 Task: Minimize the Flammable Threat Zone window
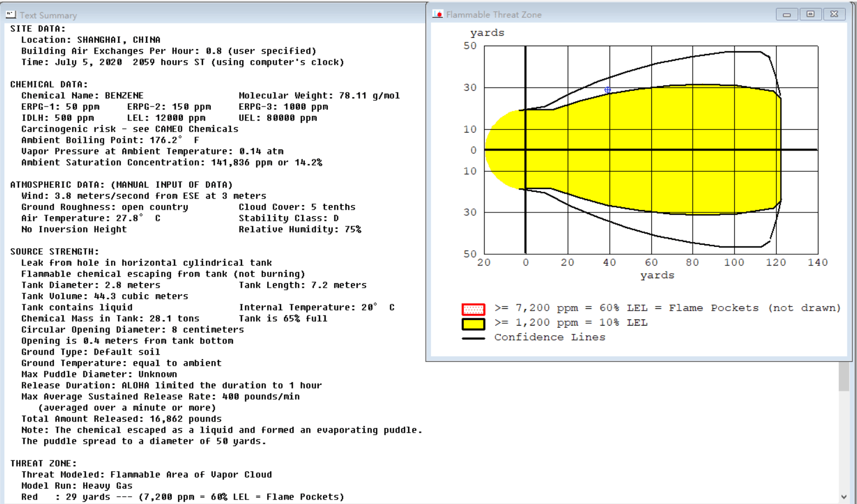tap(787, 14)
